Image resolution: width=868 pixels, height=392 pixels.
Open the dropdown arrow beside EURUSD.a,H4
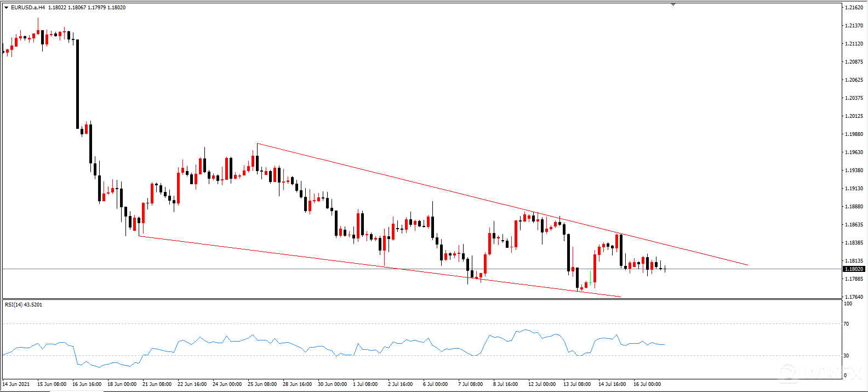tap(6, 8)
